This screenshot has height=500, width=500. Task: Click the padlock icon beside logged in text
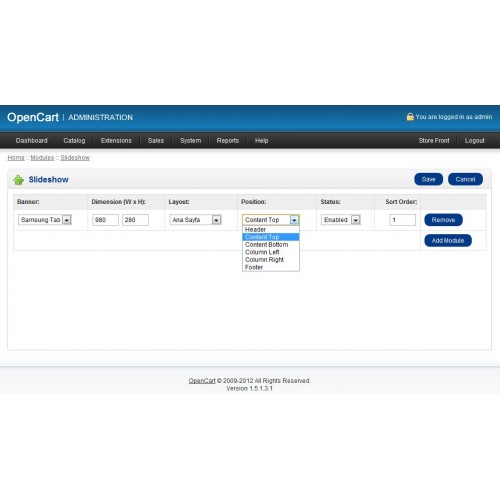click(x=410, y=117)
